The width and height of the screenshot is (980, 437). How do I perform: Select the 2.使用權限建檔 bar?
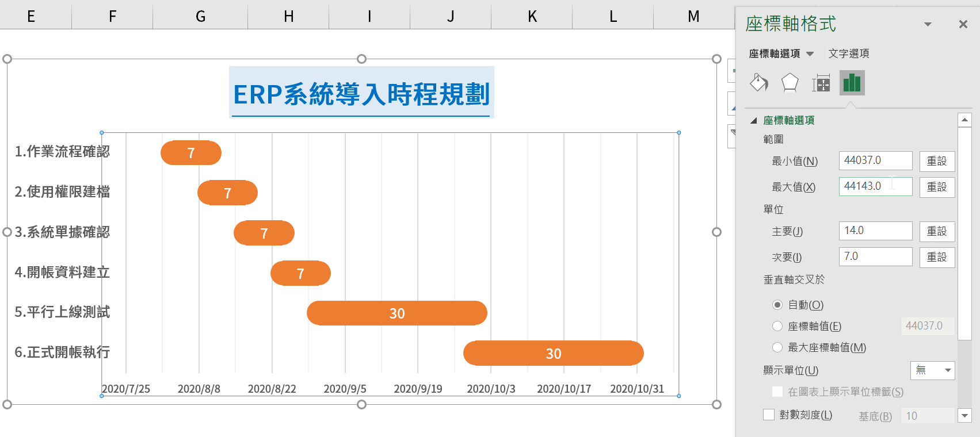pos(227,193)
